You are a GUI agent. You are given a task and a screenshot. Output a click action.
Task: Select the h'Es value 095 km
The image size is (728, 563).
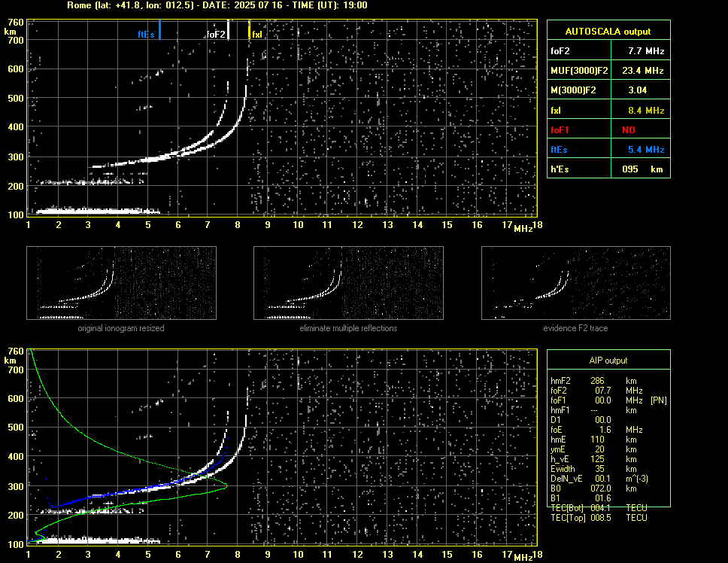pos(642,169)
